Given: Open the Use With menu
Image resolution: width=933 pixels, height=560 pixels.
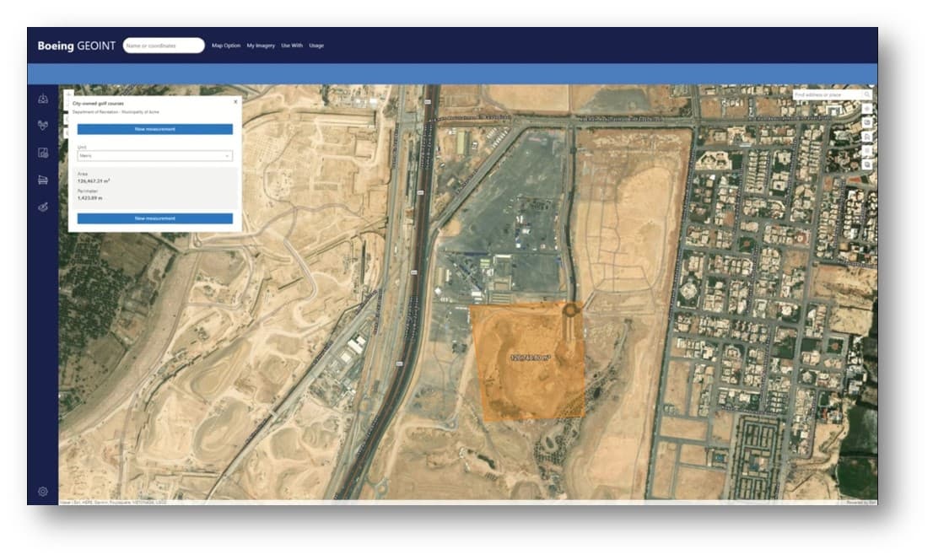Looking at the screenshot, I should point(292,46).
